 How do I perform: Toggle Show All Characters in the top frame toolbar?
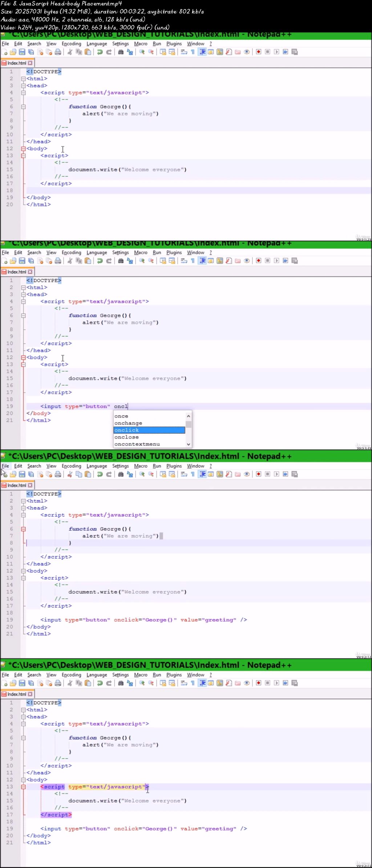click(x=193, y=52)
